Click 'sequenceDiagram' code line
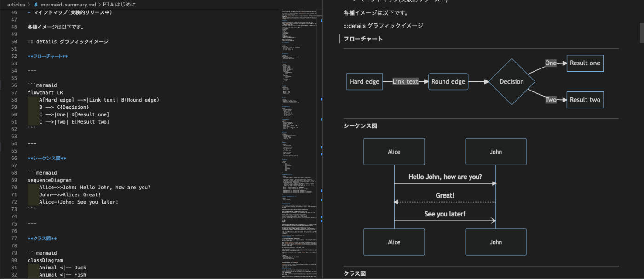This screenshot has width=644, height=279. pos(49,180)
